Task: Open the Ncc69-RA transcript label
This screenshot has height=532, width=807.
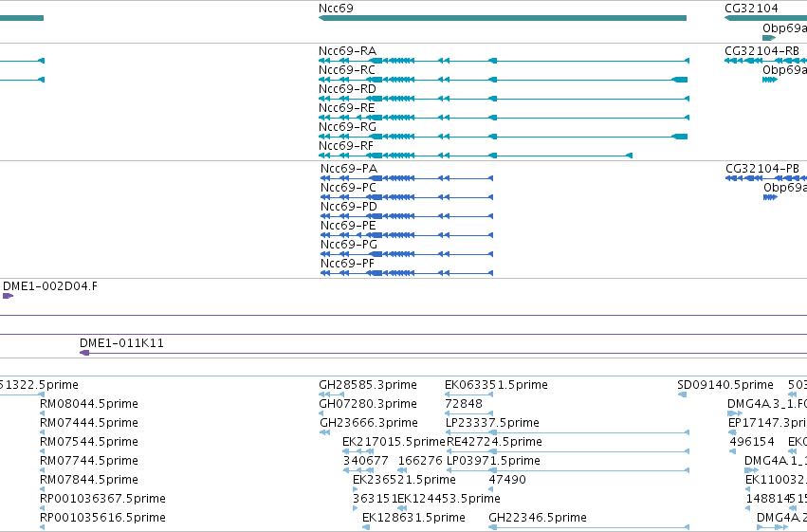Action: point(347,51)
